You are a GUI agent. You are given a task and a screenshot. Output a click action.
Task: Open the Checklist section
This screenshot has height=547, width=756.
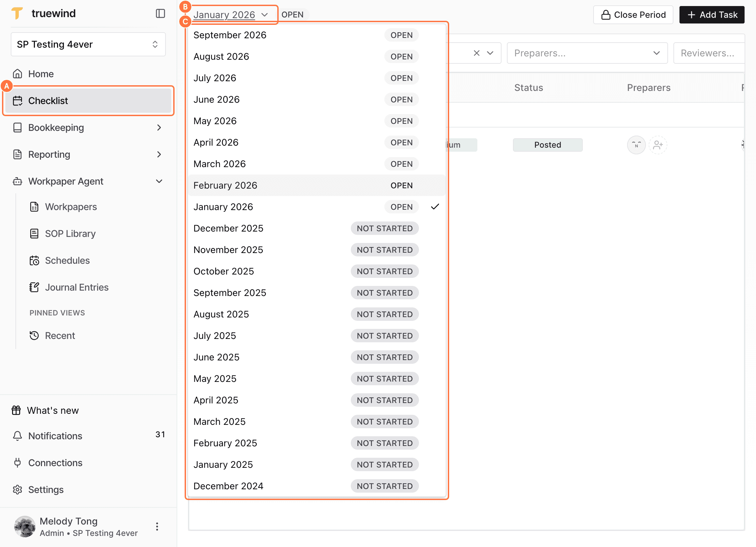point(88,101)
